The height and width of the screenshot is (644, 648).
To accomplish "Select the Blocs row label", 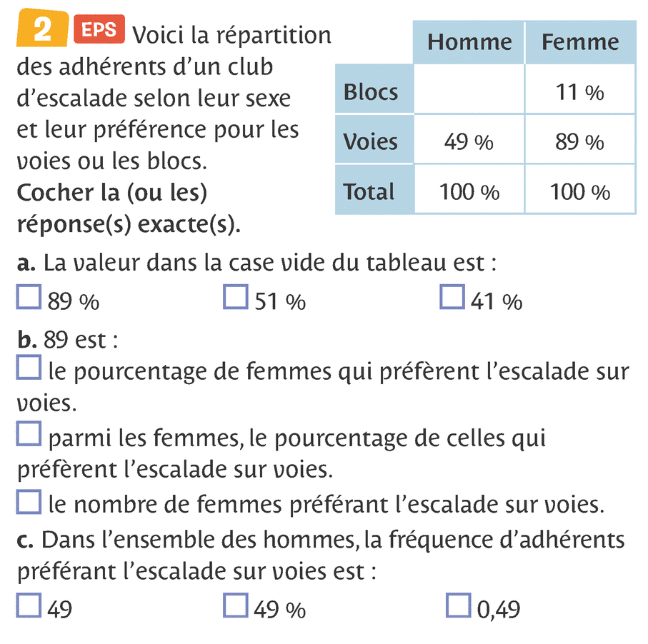I will (x=371, y=92).
